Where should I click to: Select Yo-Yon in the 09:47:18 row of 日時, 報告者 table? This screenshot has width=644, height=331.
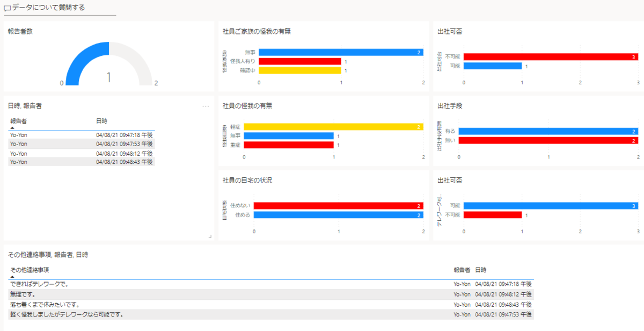tap(19, 135)
